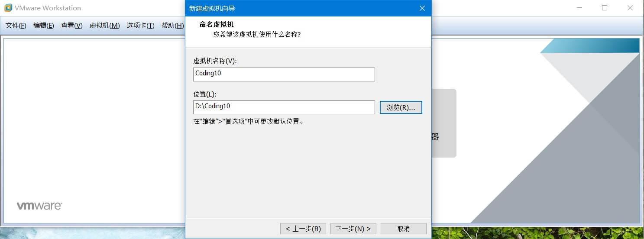The height and width of the screenshot is (239, 644).
Task: Click the hint text about 首选项 default location
Action: (249, 121)
